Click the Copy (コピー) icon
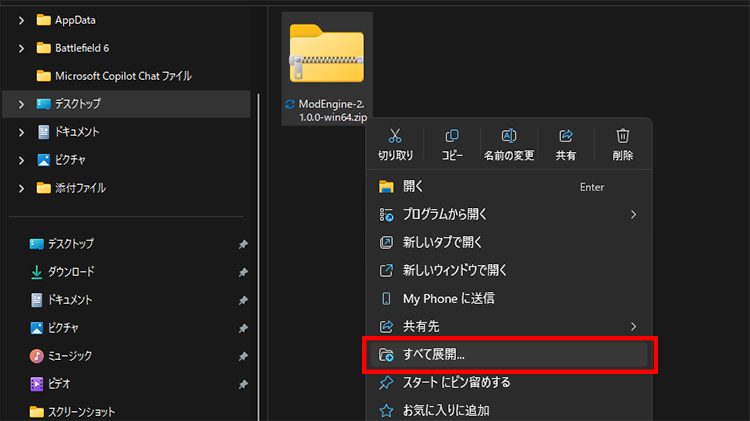The image size is (750, 421). (x=452, y=136)
